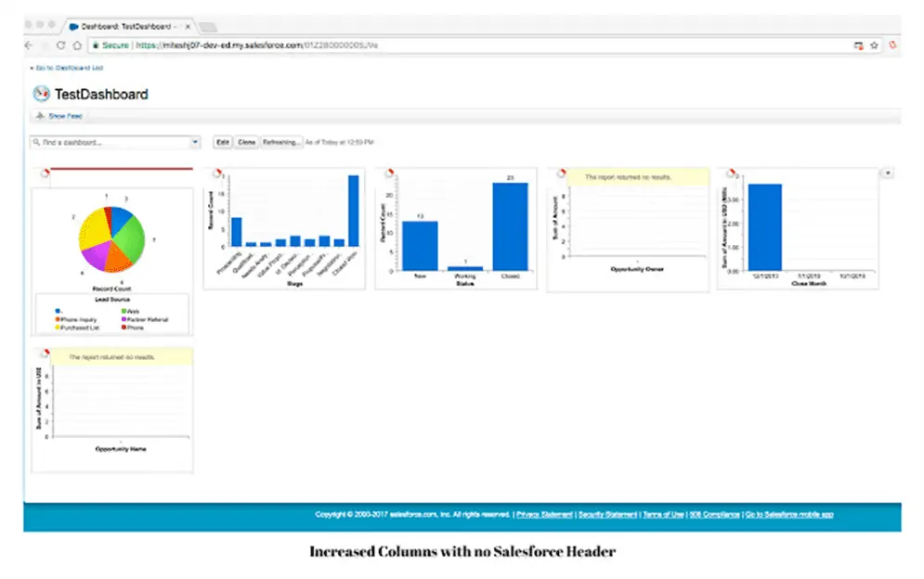Close the Dashboard: TestDashboard browser tab
The image size is (924, 579).
188,27
